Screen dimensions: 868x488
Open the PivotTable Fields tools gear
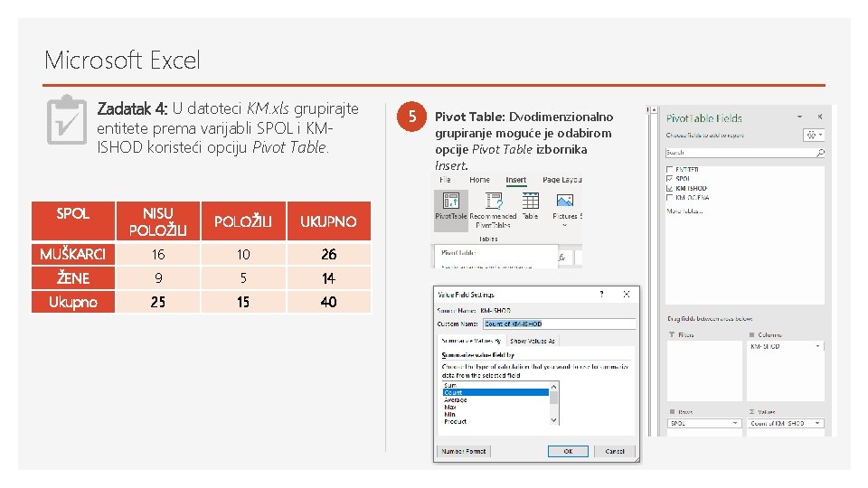coord(814,135)
